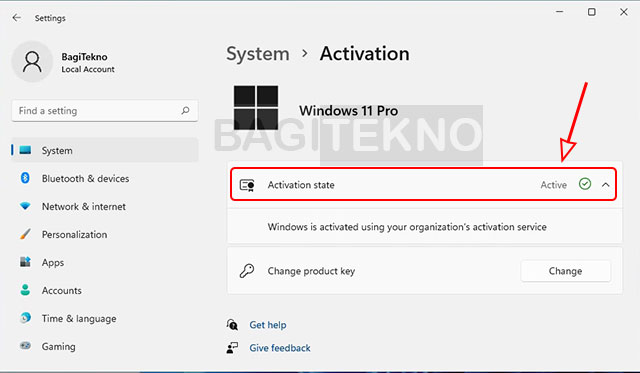The width and height of the screenshot is (640, 373).
Task: Click the product key icon
Action: (x=247, y=271)
